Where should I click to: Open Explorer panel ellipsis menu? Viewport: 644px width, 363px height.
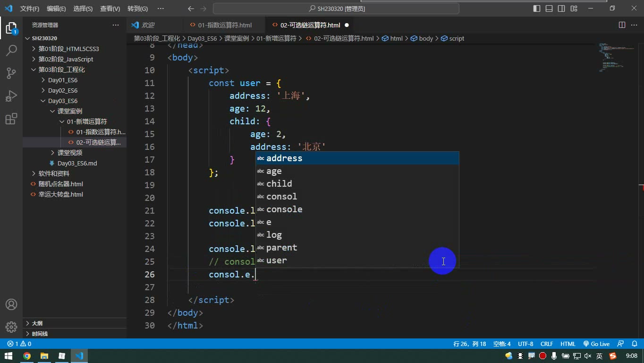116,25
